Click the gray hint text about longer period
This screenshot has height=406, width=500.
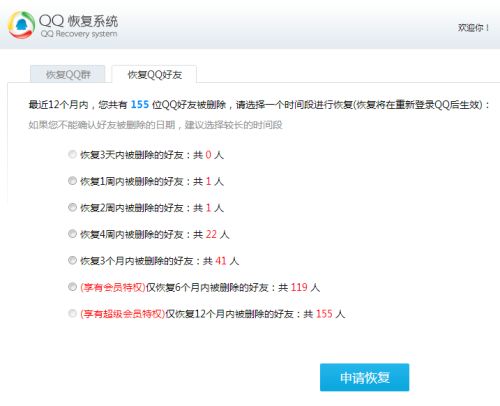click(x=155, y=125)
